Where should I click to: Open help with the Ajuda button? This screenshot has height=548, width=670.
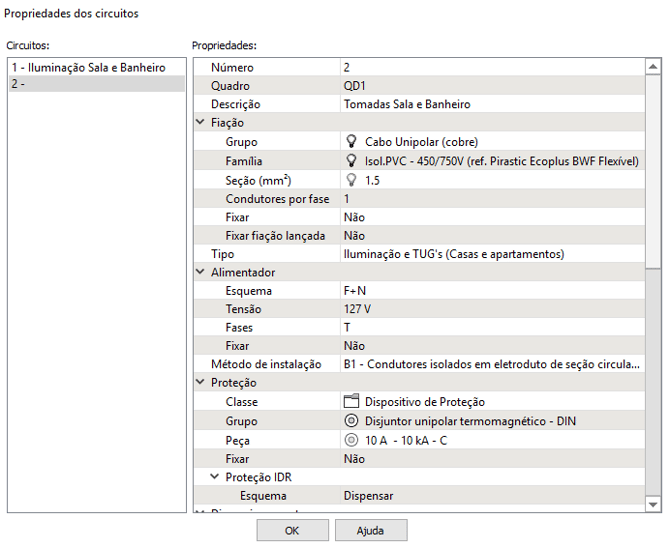[x=370, y=531]
